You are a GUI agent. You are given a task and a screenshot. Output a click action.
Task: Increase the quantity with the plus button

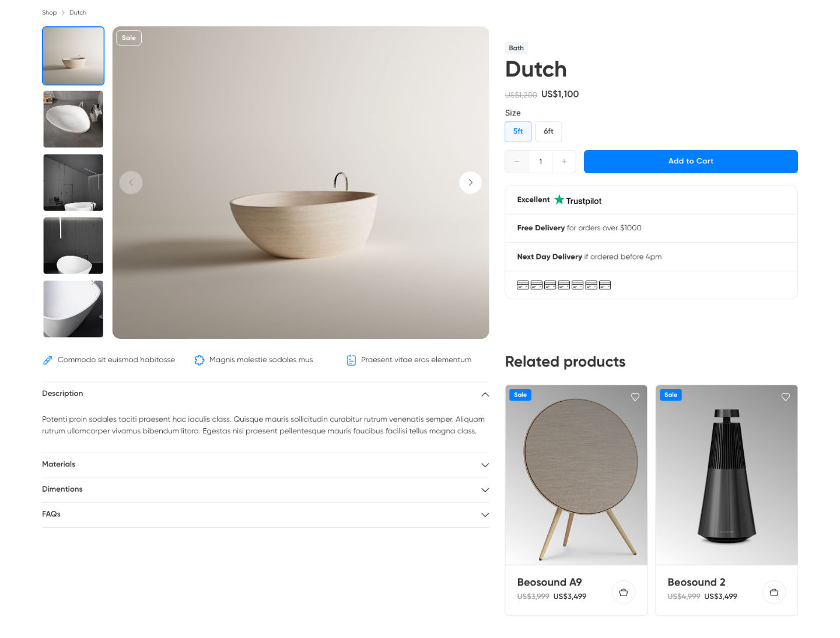564,162
